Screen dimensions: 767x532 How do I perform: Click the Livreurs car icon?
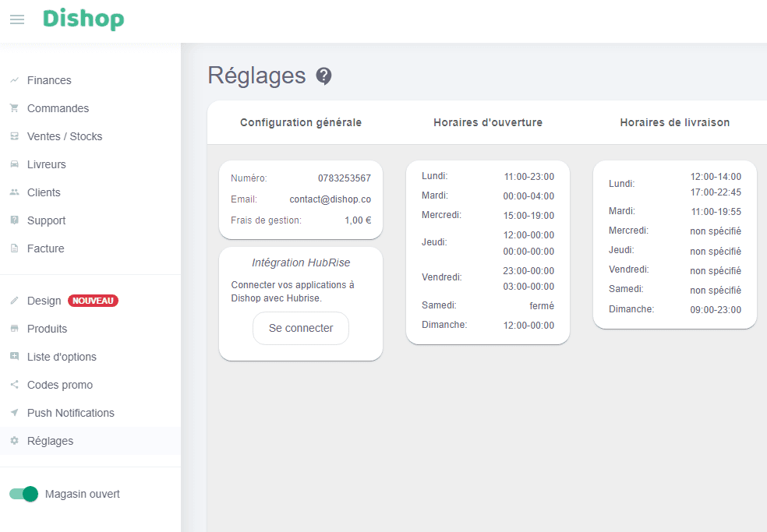[x=15, y=164]
